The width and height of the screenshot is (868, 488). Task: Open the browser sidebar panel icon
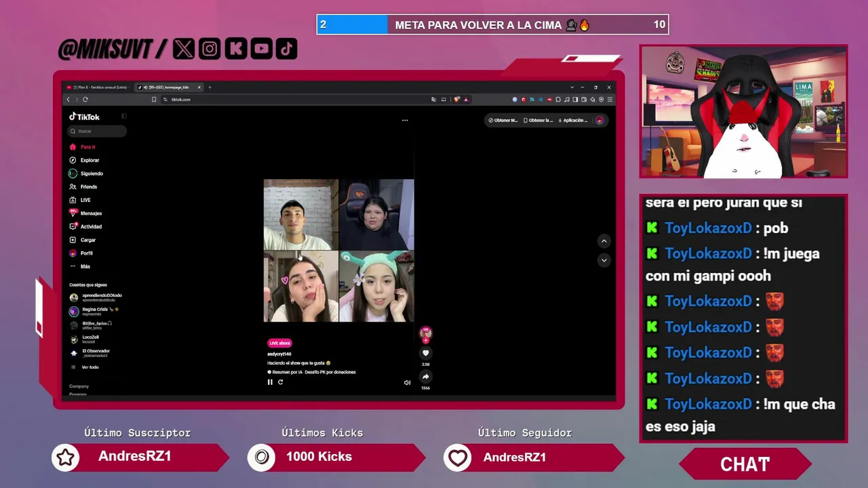click(x=575, y=100)
